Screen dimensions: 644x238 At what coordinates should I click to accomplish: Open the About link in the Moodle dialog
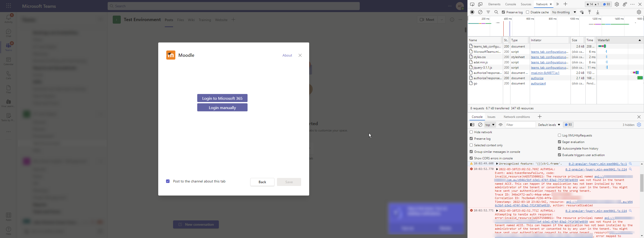(x=287, y=55)
